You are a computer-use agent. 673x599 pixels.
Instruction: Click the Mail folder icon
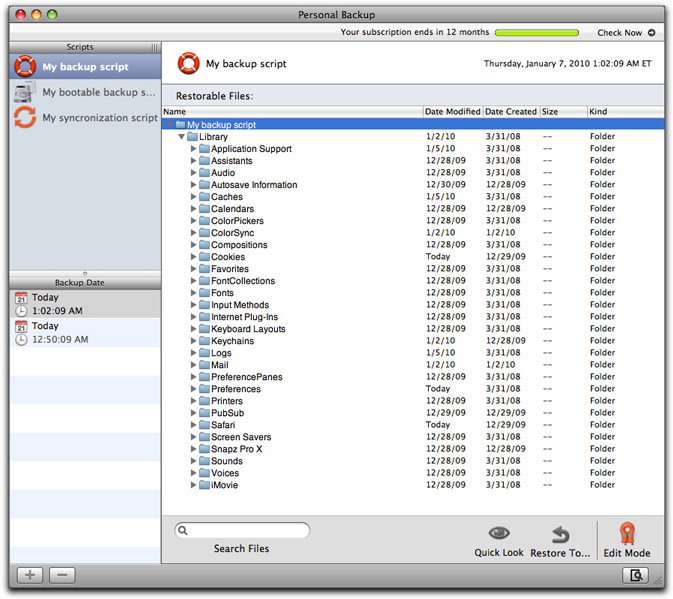tap(204, 365)
